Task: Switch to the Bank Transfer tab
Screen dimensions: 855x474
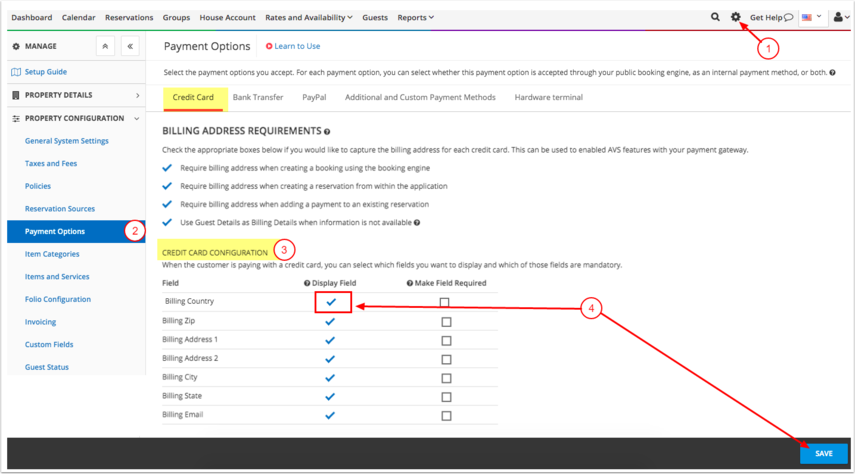Action: coord(257,97)
